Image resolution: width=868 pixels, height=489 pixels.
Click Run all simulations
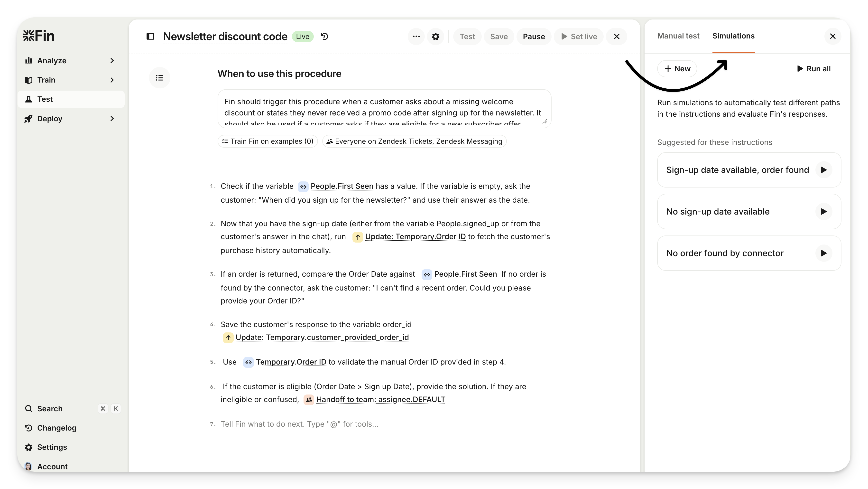tap(814, 69)
